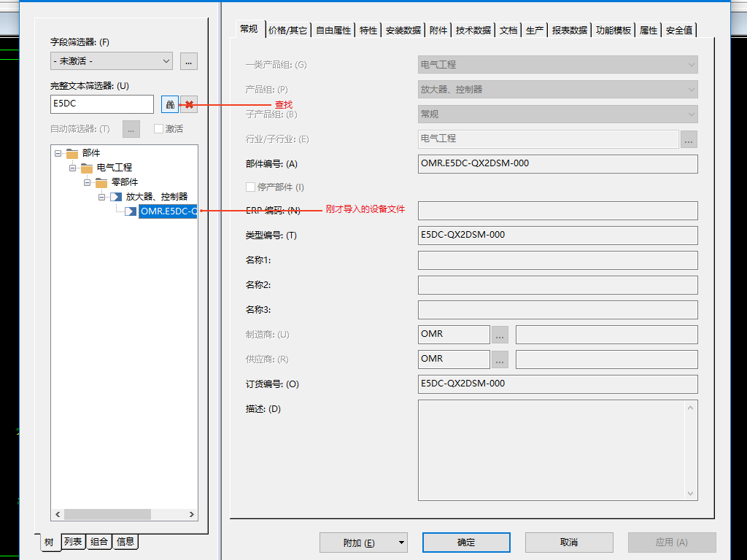Switch to the 自由属性 tab

(x=333, y=31)
